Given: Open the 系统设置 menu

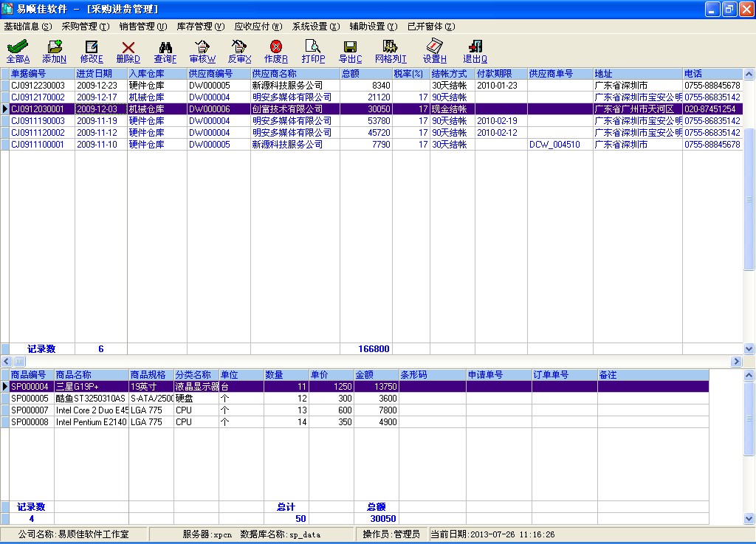Looking at the screenshot, I should point(316,27).
